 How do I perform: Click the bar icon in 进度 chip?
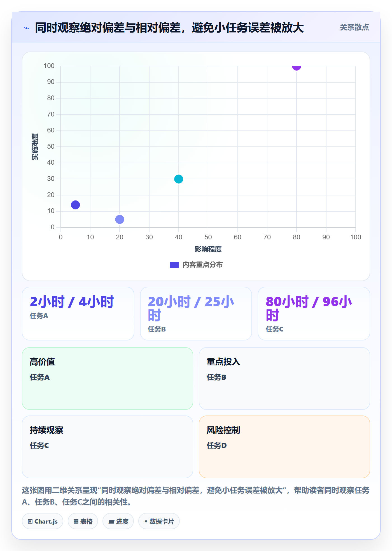tap(111, 522)
